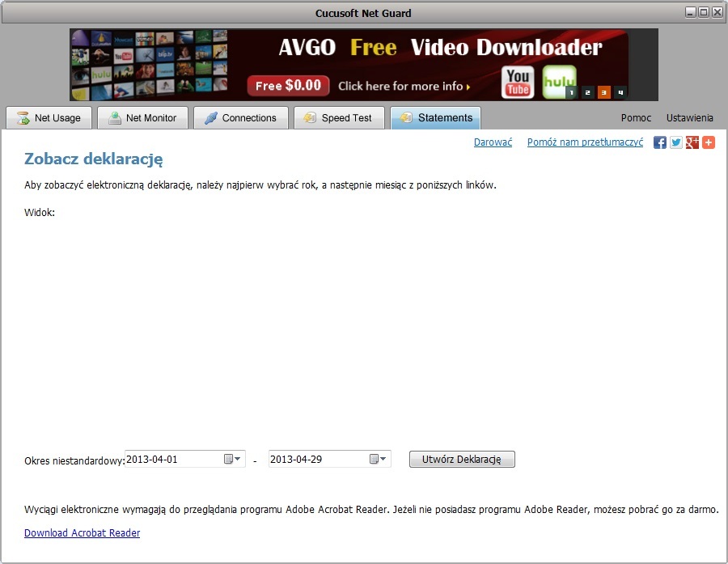The height and width of the screenshot is (564, 728).
Task: Click the Darować donate link
Action: (x=493, y=142)
